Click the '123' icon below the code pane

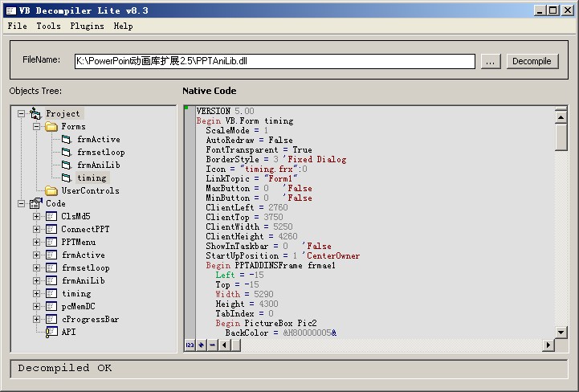coord(190,345)
